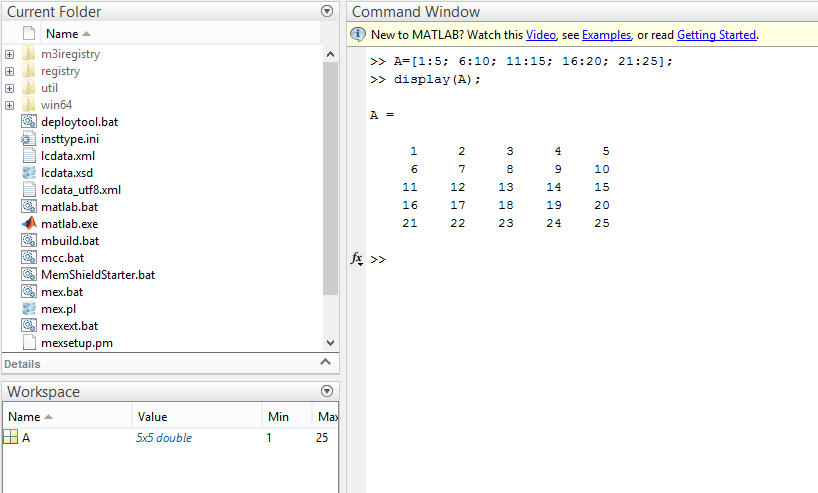The height and width of the screenshot is (493, 818).
Task: Select the matlab.bat file icon
Action: click(29, 207)
